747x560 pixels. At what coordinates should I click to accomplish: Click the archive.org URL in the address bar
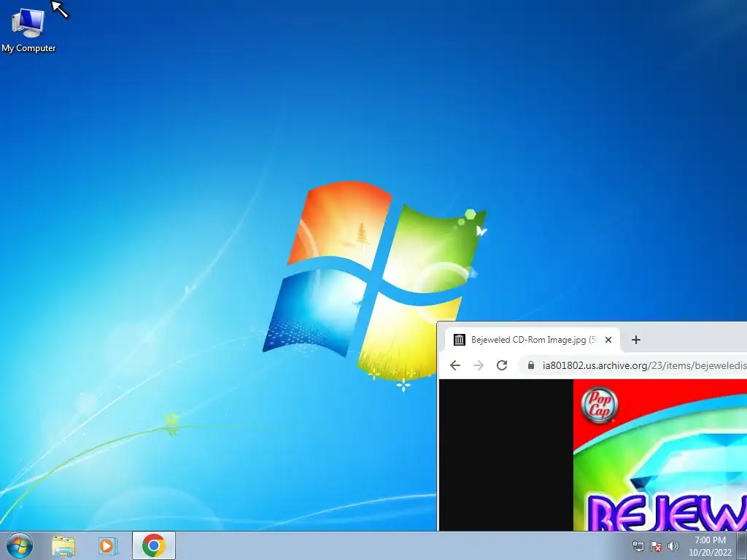pyautogui.click(x=644, y=366)
